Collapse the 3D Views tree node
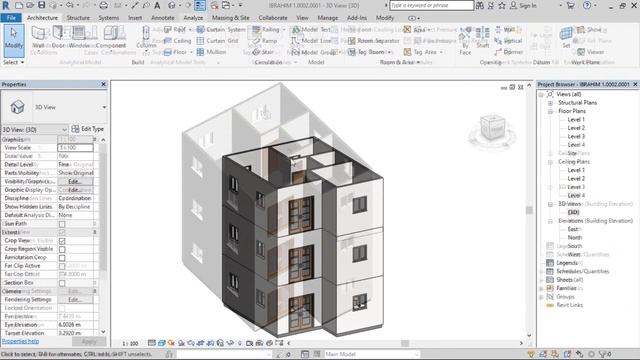 tap(550, 204)
